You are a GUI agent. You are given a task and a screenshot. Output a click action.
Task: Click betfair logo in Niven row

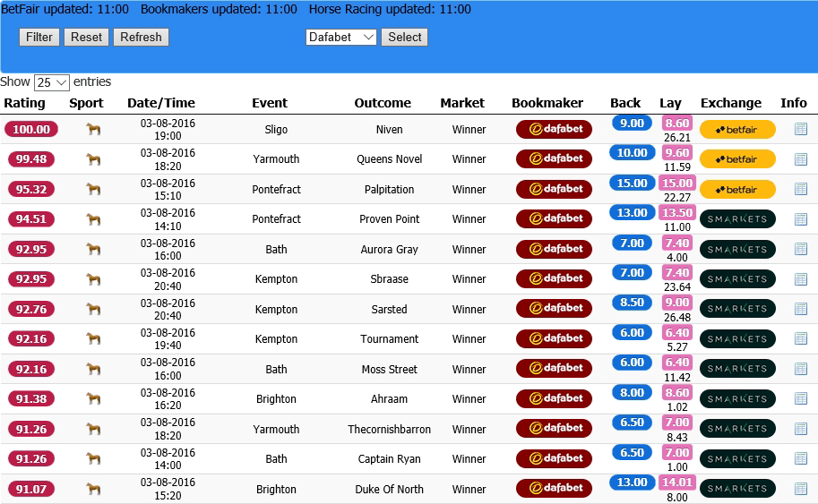[x=737, y=130]
